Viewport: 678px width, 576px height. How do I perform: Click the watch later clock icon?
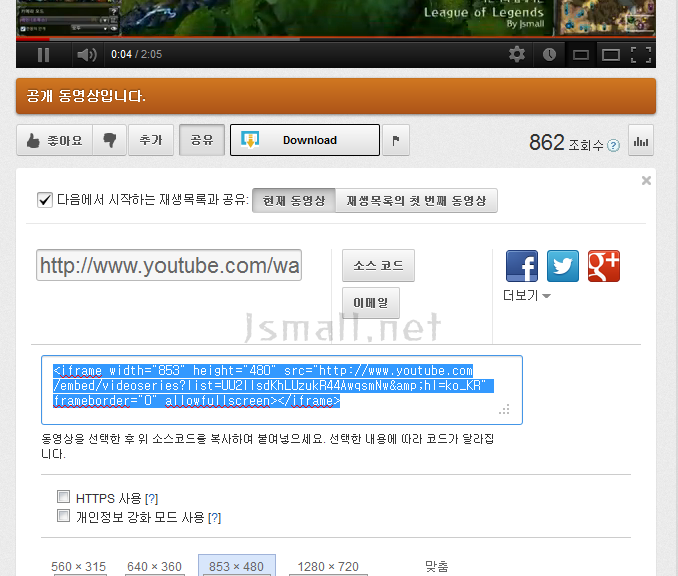[x=549, y=54]
